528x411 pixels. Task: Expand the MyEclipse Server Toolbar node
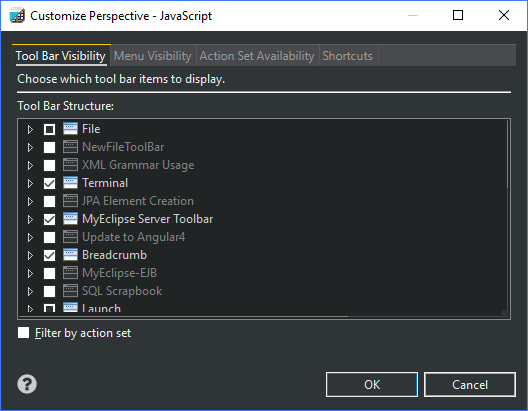pos(30,219)
